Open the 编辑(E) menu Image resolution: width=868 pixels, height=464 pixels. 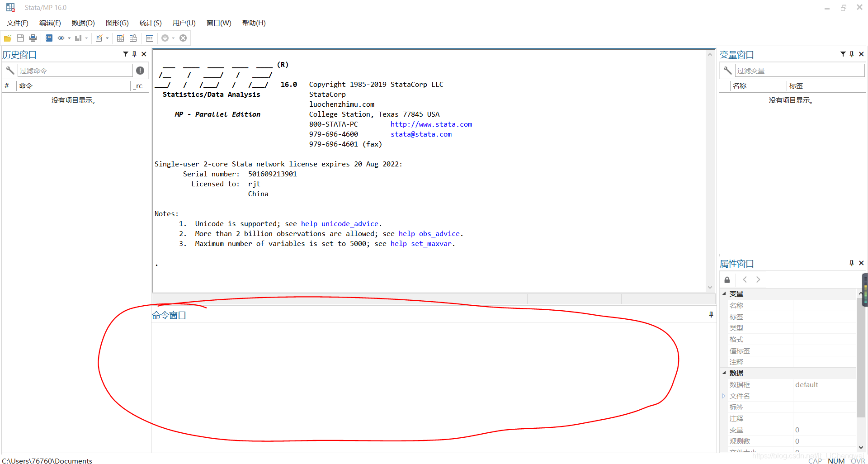(50, 23)
